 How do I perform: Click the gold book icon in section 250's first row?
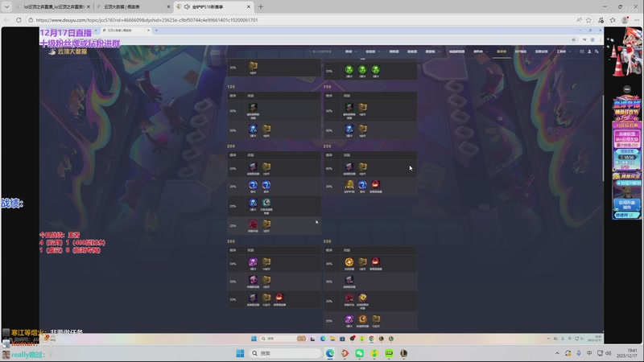[x=362, y=167]
